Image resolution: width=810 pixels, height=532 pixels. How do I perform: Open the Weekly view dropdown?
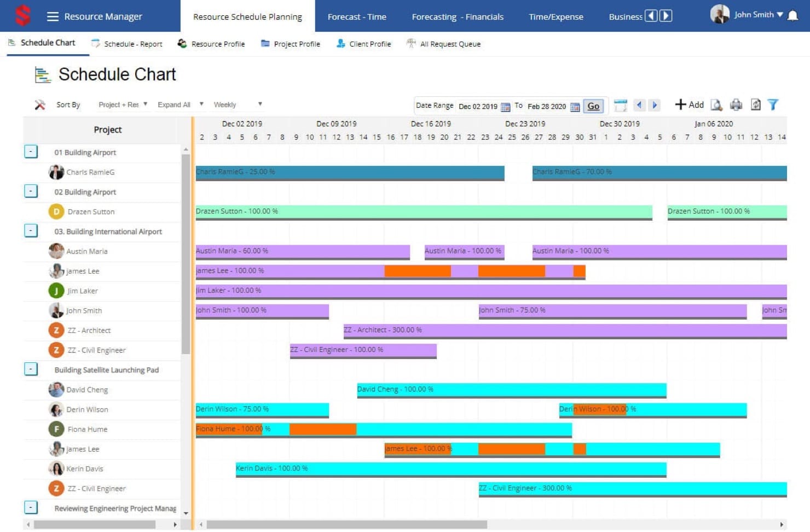pyautogui.click(x=238, y=105)
